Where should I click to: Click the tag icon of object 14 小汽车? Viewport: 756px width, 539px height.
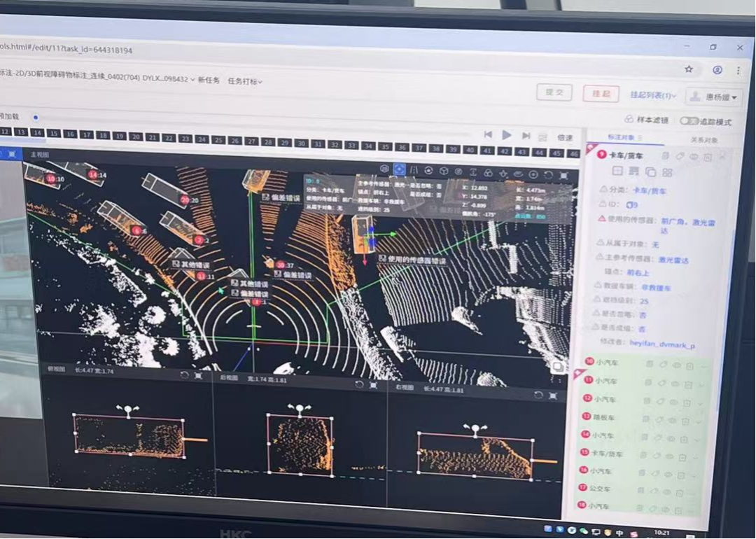(x=657, y=437)
